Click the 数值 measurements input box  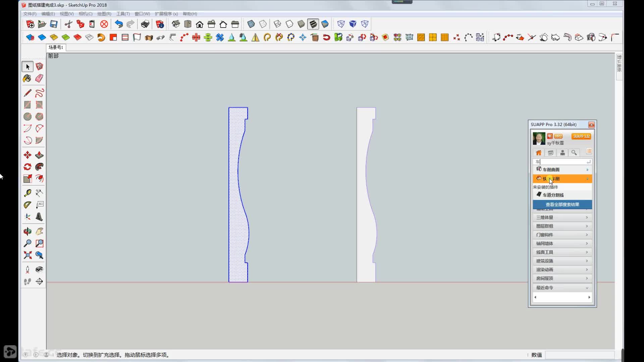[x=580, y=355]
